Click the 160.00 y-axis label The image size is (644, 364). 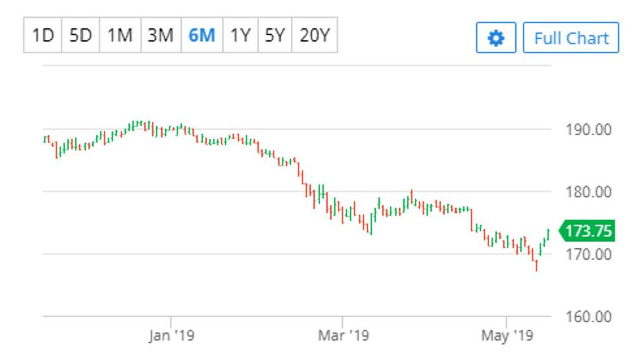coord(589,317)
